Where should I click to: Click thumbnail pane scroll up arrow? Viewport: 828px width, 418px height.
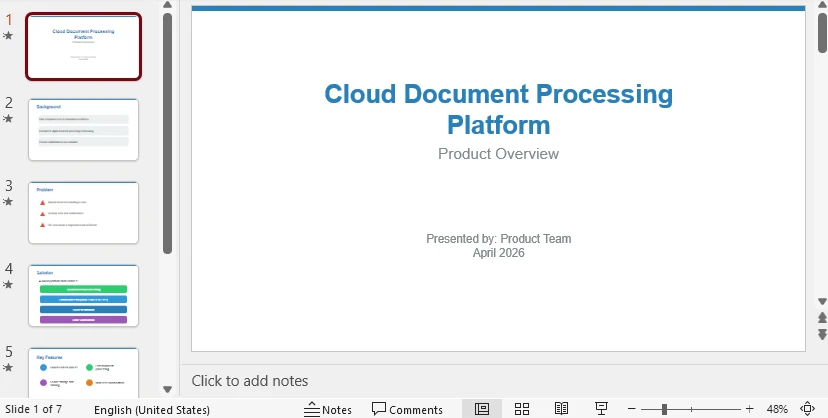point(167,5)
